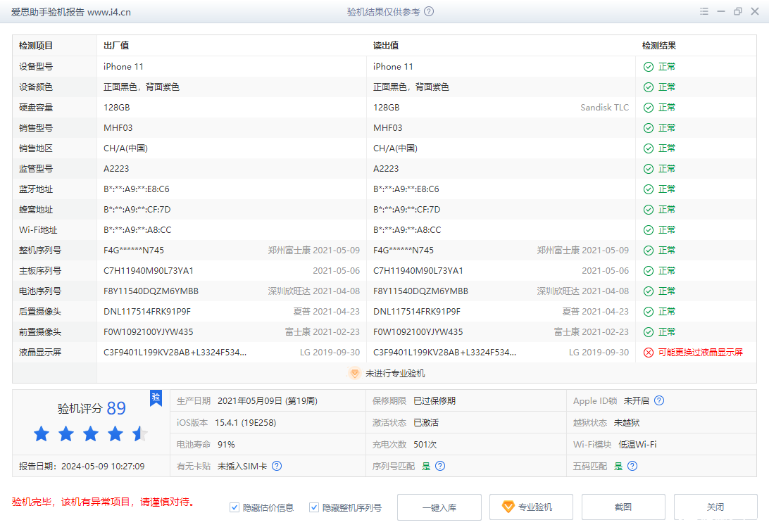Open the list menu icon in title bar
The height and width of the screenshot is (532, 769).
tap(704, 11)
